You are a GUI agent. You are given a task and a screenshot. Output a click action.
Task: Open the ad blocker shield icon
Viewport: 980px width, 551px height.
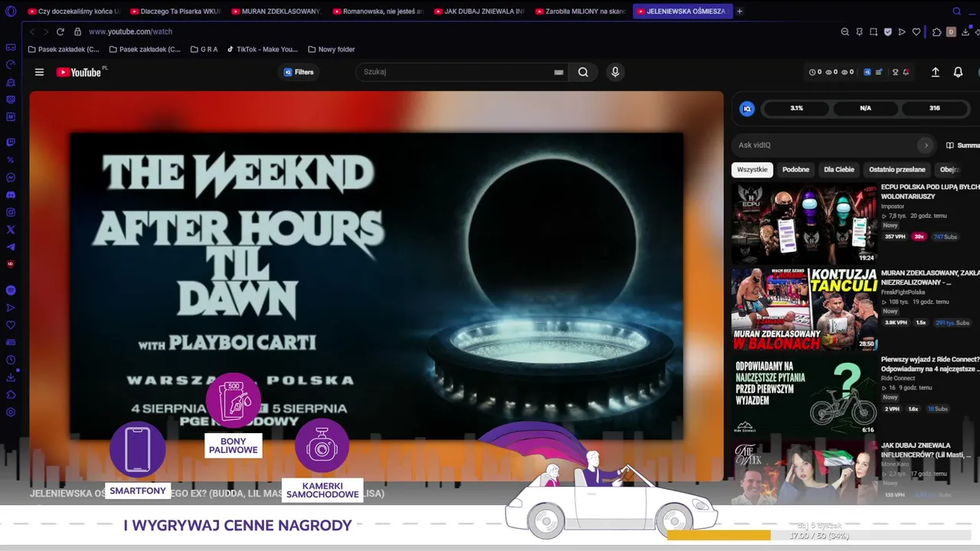[x=887, y=31]
